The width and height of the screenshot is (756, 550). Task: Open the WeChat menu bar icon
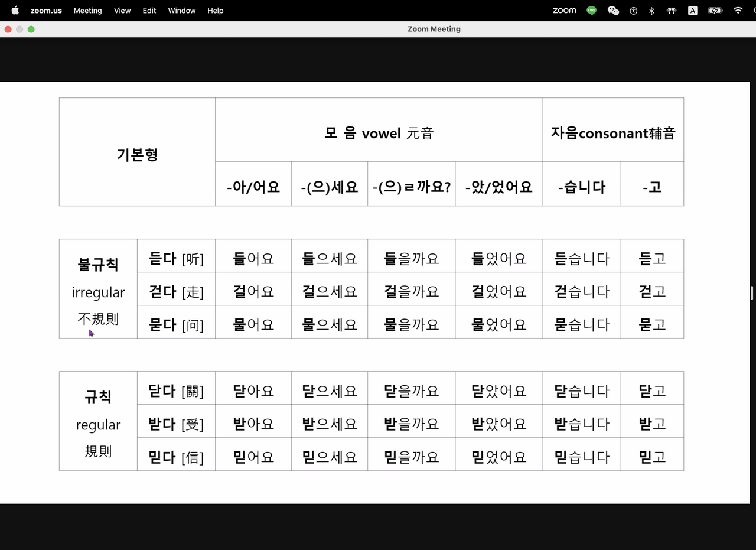coord(613,11)
